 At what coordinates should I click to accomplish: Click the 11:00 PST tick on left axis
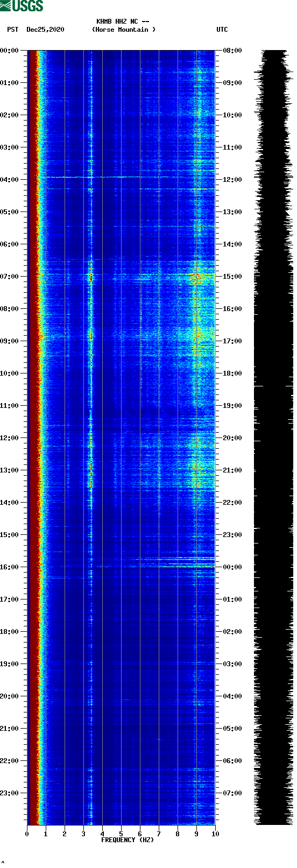(x=10, y=406)
